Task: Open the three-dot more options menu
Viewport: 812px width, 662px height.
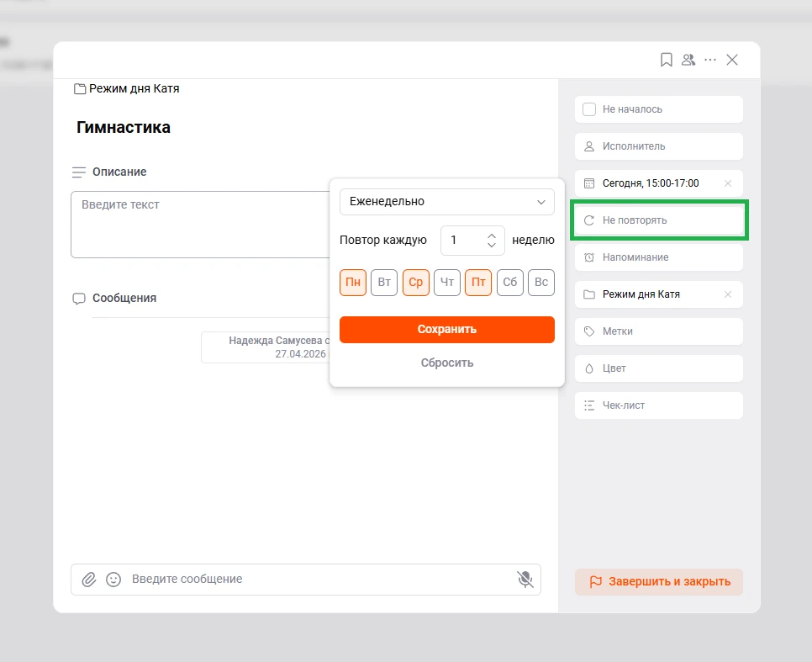Action: (x=710, y=60)
